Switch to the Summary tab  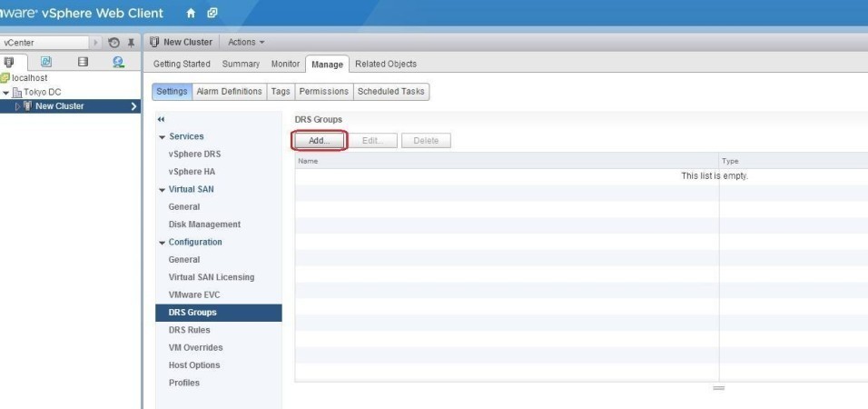[241, 64]
